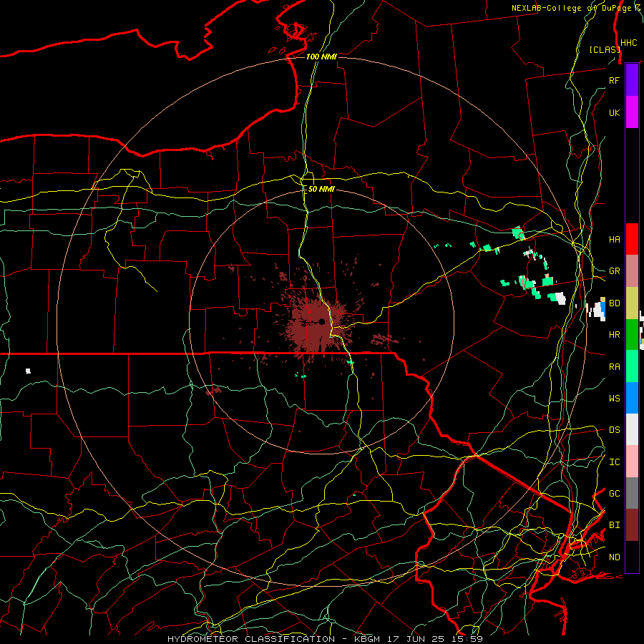The width and height of the screenshot is (644, 644).
Task: Click the gray GC legend swatch
Action: click(632, 493)
